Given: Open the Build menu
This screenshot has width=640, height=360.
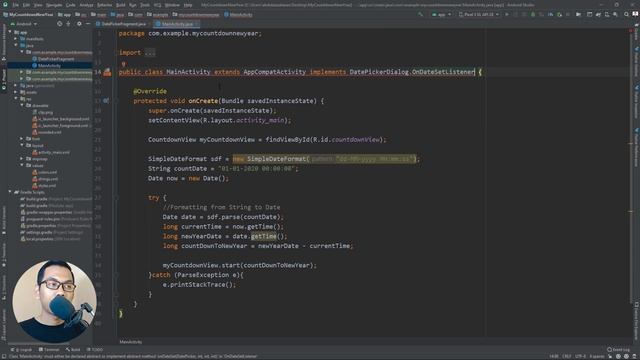Looking at the screenshot, I should 120,5.
